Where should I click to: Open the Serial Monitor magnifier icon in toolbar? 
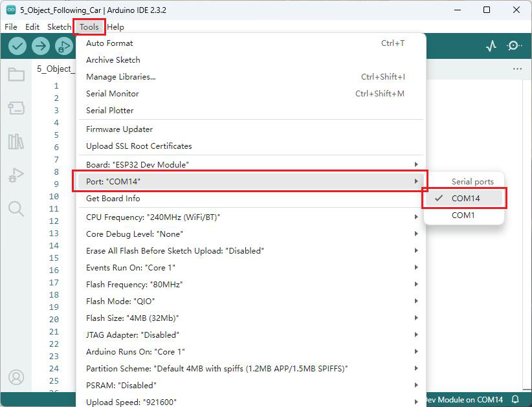click(514, 46)
